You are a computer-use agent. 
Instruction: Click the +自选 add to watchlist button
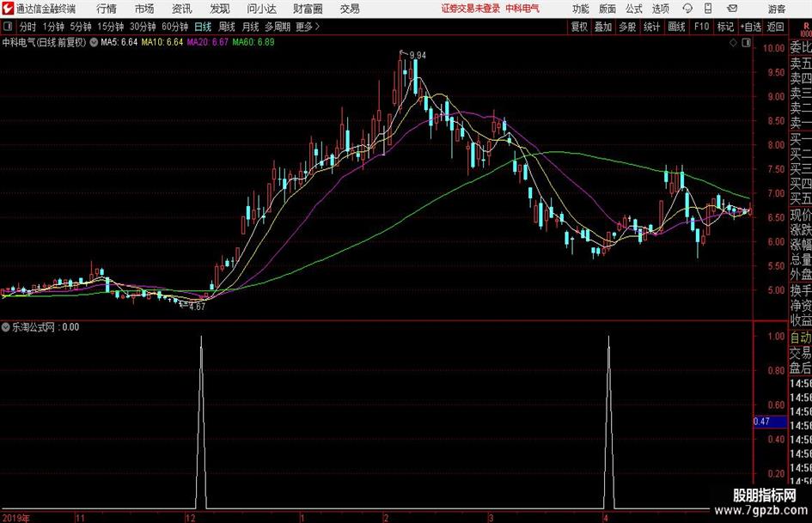pos(750,27)
